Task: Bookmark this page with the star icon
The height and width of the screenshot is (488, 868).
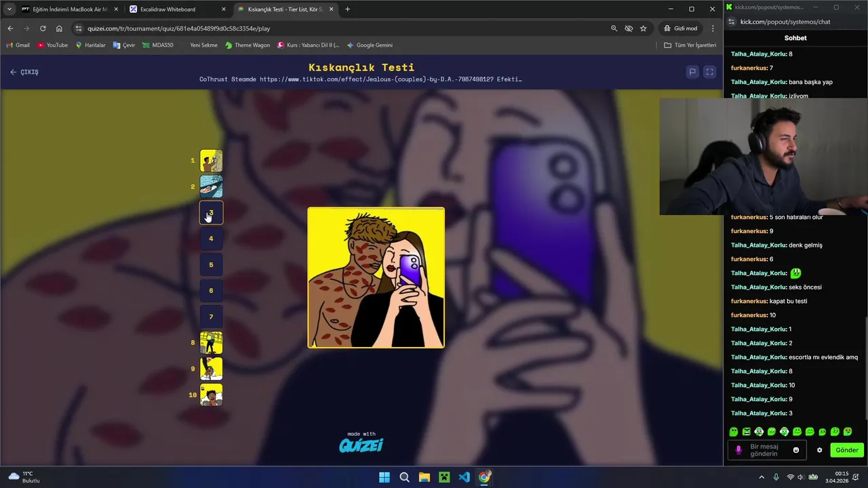Action: click(x=643, y=28)
